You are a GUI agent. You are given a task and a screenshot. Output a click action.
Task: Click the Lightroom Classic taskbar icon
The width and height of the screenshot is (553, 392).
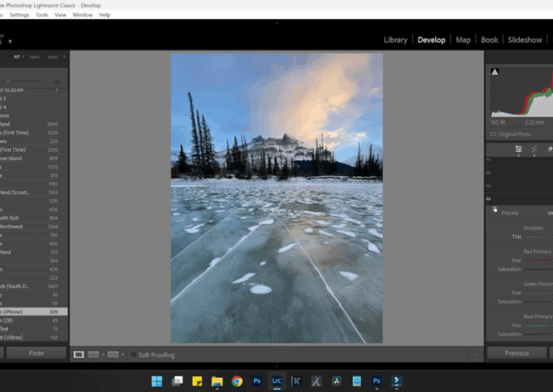[277, 381]
